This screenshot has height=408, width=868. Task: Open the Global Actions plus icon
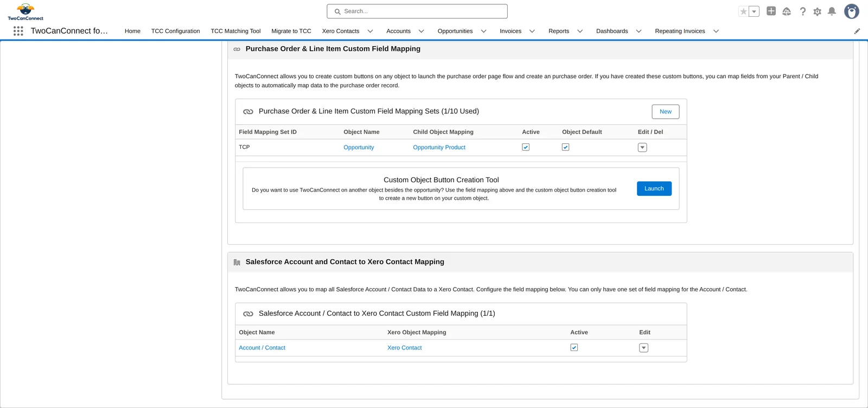pos(771,11)
